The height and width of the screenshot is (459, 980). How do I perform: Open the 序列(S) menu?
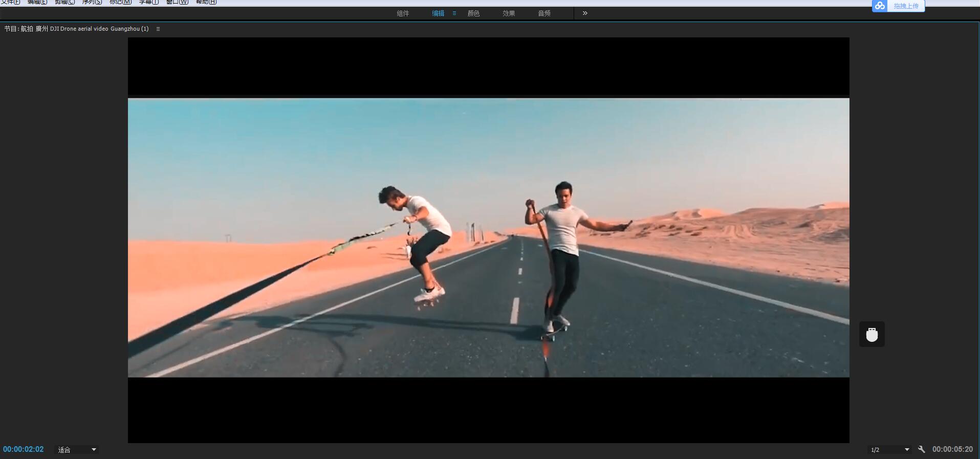tap(92, 2)
